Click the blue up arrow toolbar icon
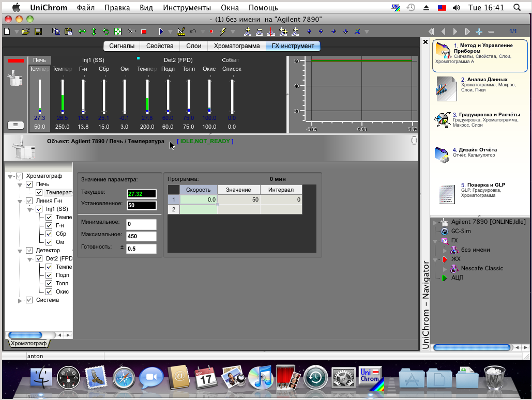 [334, 32]
